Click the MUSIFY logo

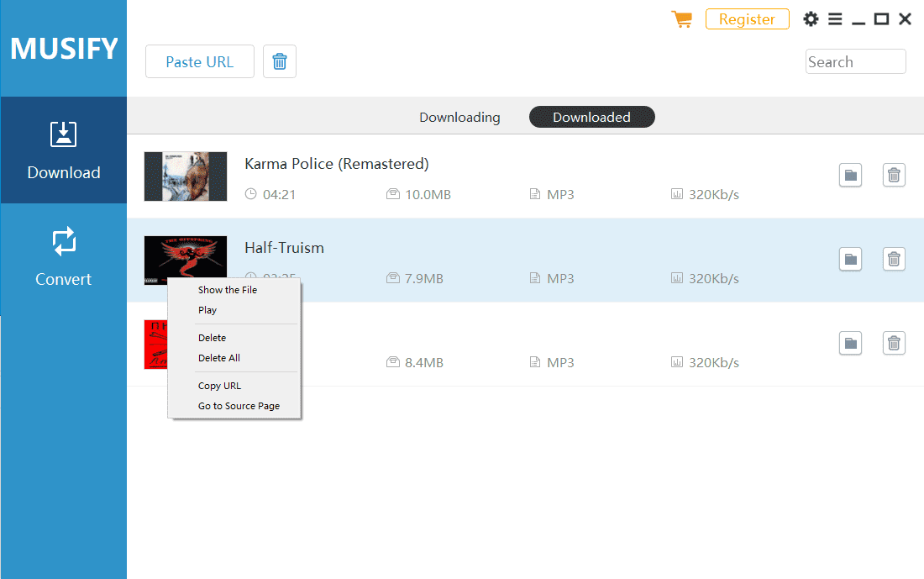point(64,49)
